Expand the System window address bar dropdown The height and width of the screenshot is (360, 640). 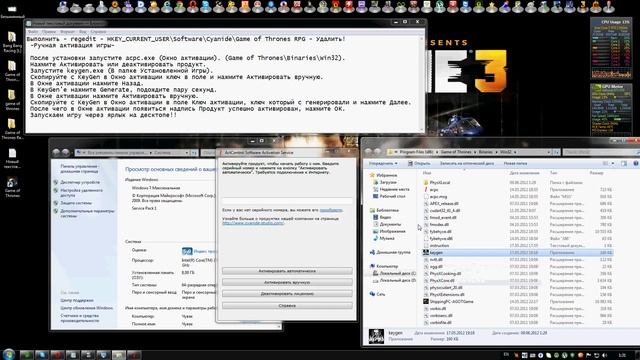[x=187, y=152]
